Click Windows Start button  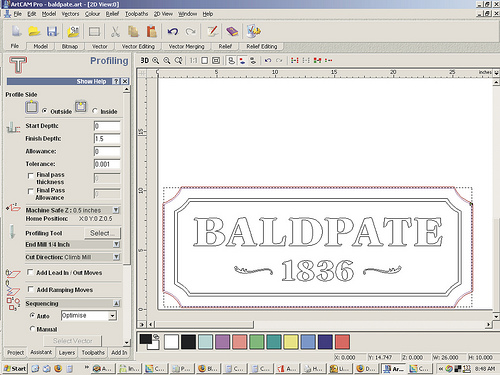point(15,368)
